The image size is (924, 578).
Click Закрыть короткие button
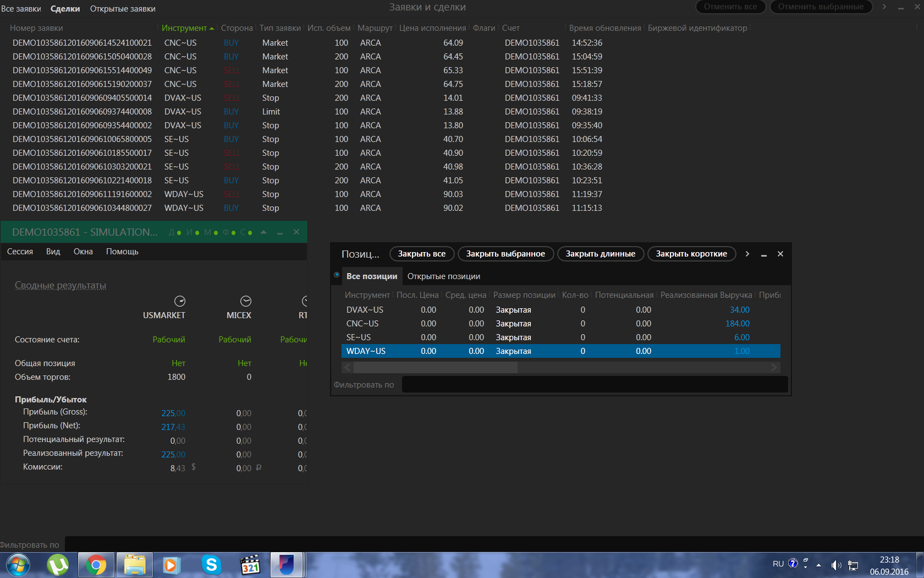pyautogui.click(x=691, y=254)
